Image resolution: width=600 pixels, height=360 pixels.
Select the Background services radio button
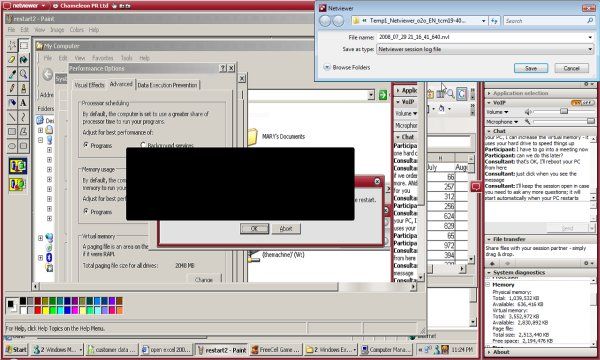pos(143,145)
